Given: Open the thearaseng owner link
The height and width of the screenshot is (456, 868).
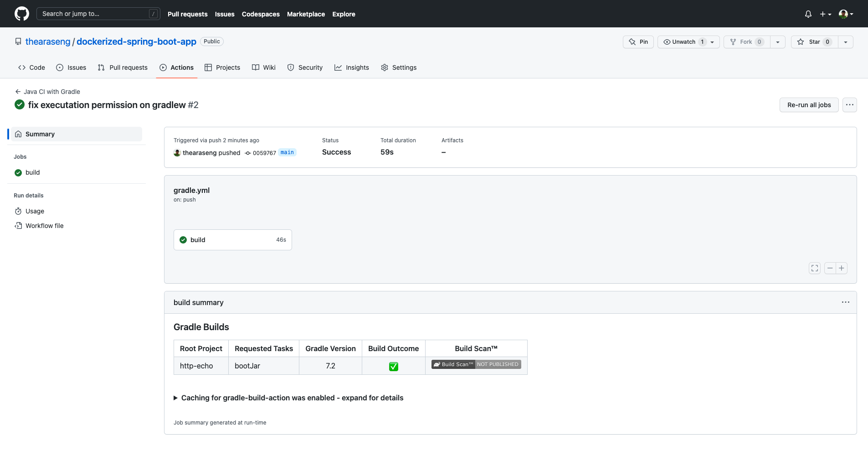Looking at the screenshot, I should click(x=48, y=41).
